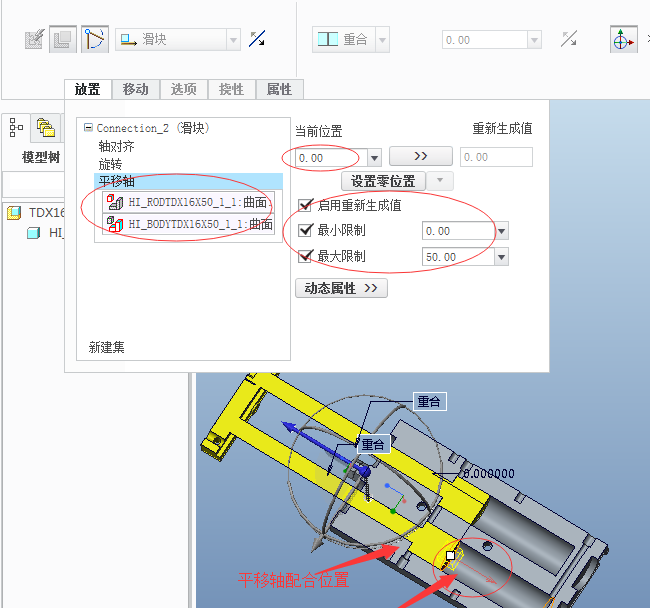Expand 动态属性 >> options
Screen dimensions: 650x608
point(341,288)
